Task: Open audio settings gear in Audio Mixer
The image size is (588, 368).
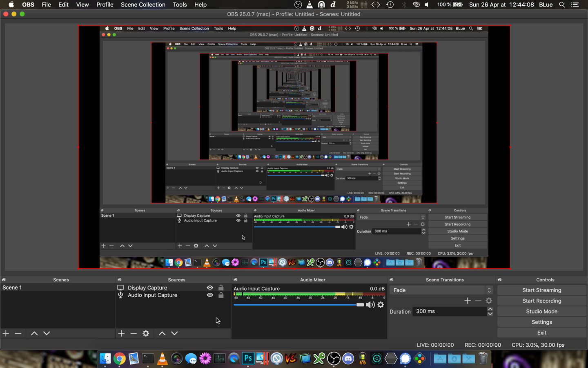Action: pos(381,305)
